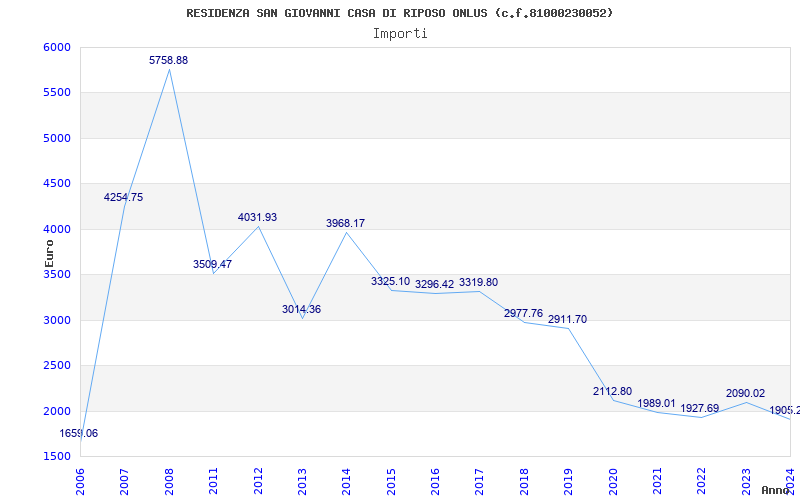Viewport: 800px width, 500px height.
Task: Click the 2112.80 data label
Action: (612, 391)
